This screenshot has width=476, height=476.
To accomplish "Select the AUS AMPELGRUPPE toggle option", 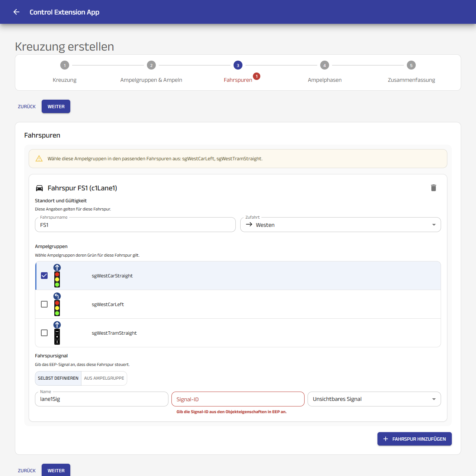I will click(104, 378).
